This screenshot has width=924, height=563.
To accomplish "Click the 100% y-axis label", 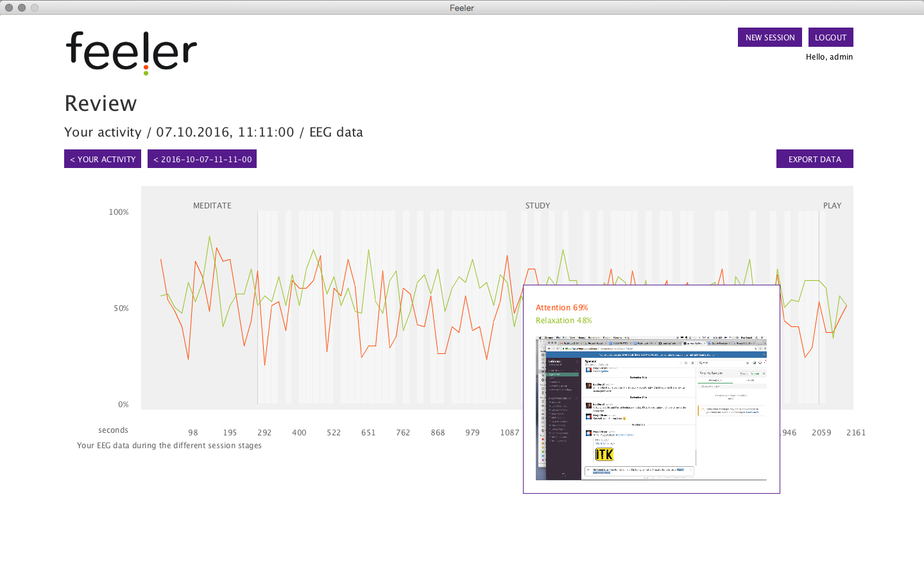I will coord(119,212).
